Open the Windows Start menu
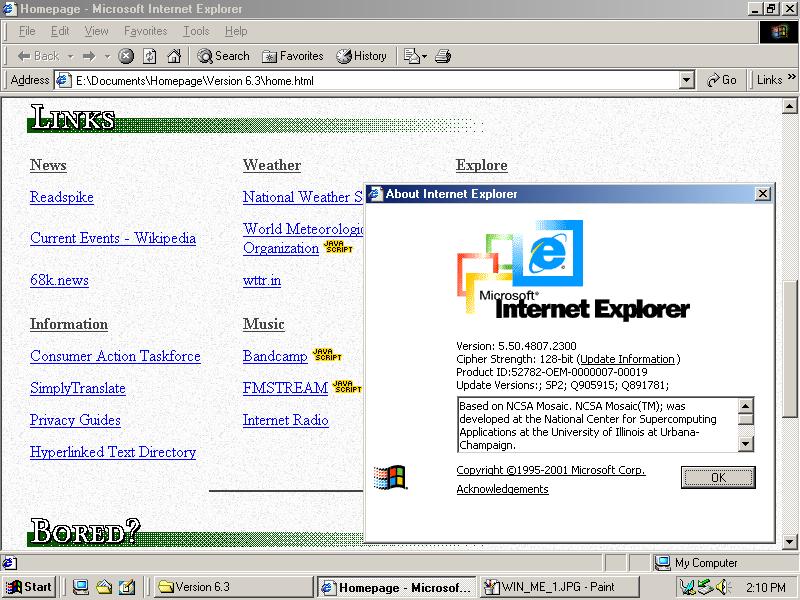 pyautogui.click(x=29, y=587)
